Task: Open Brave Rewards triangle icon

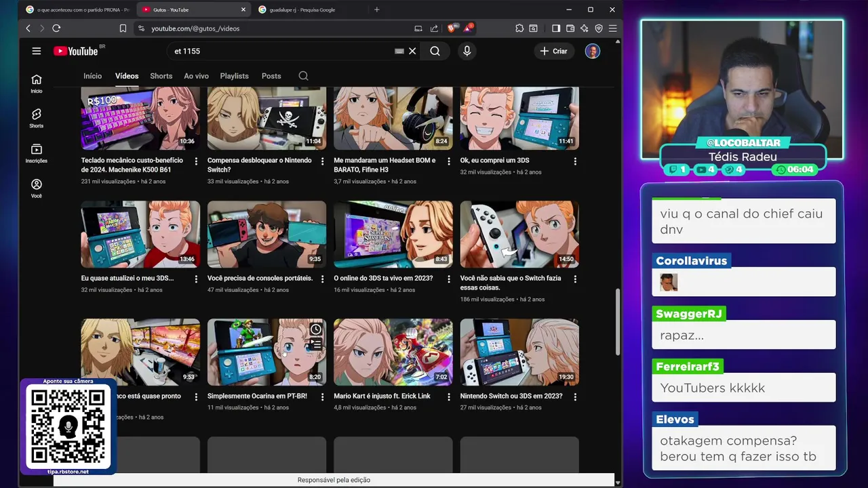Action: [469, 28]
